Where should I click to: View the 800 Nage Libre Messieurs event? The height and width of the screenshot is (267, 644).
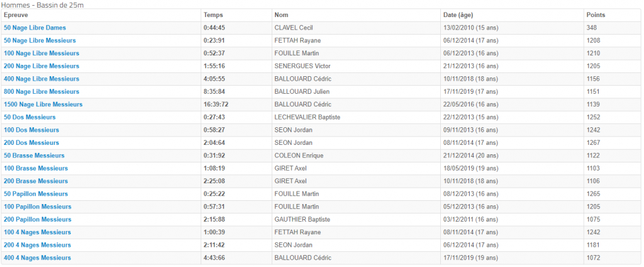(42, 92)
